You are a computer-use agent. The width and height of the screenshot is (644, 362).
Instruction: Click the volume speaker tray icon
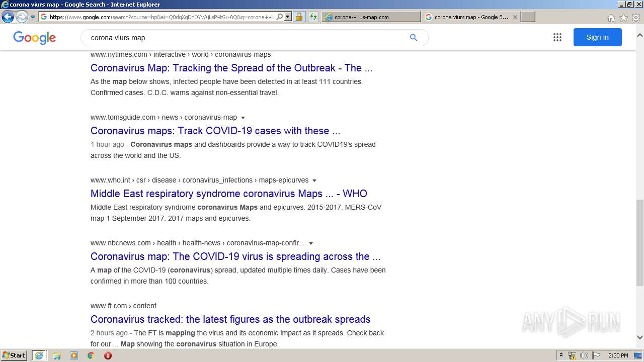pos(584,355)
